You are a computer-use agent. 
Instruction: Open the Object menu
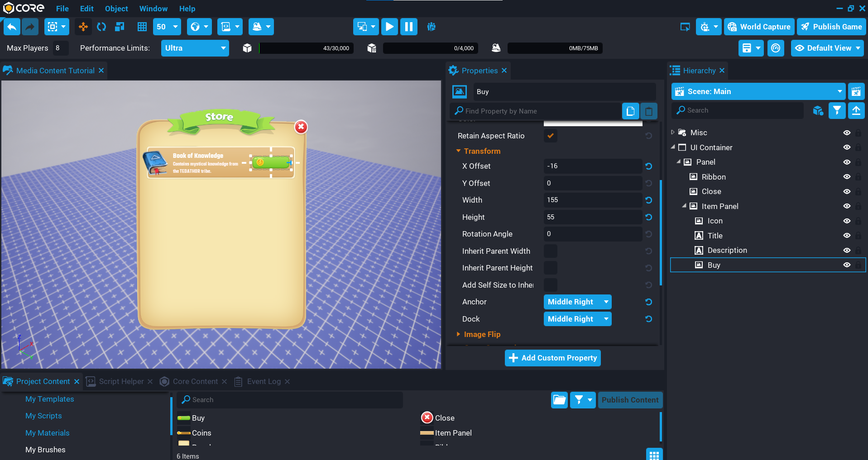pyautogui.click(x=116, y=9)
